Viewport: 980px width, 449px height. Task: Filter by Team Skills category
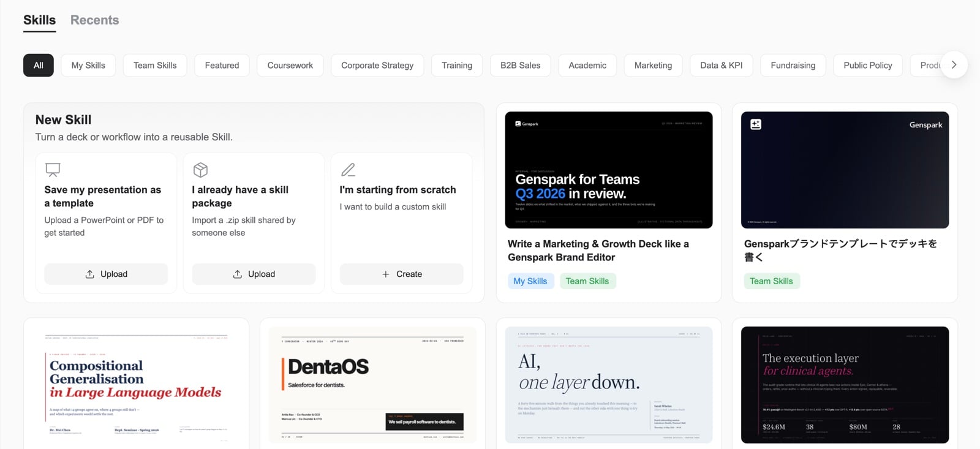(155, 66)
